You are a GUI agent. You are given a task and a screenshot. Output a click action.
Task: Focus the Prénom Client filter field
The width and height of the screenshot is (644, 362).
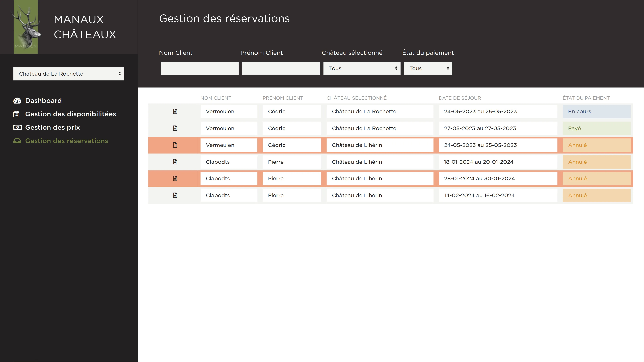click(x=281, y=68)
